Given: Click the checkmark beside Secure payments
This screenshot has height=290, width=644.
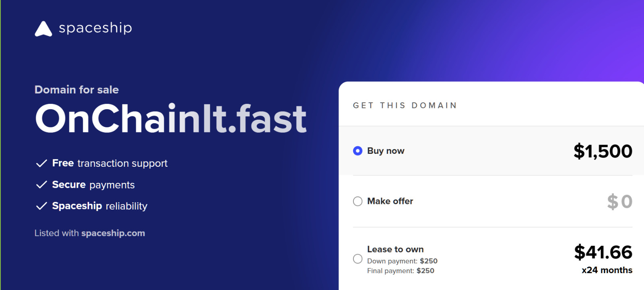Looking at the screenshot, I should (x=41, y=184).
